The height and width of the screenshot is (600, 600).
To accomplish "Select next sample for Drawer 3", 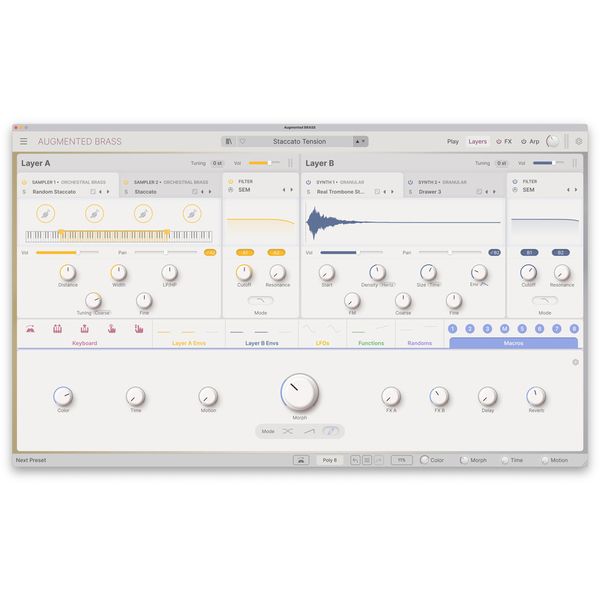I will point(494,192).
